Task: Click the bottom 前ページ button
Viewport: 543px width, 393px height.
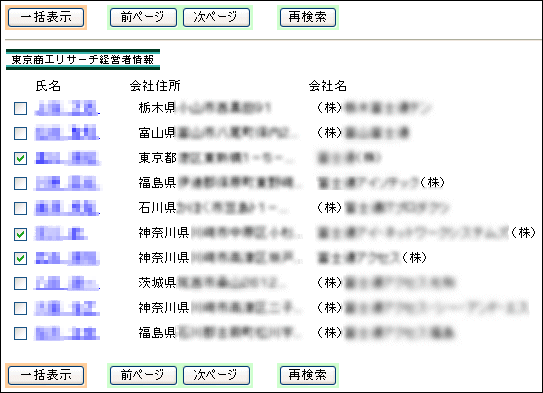Action: click(x=143, y=375)
